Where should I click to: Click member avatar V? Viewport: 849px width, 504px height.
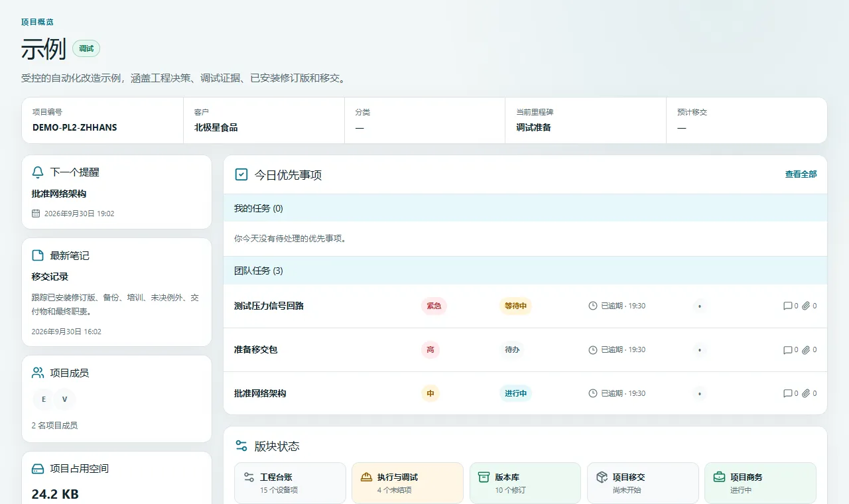coord(65,399)
